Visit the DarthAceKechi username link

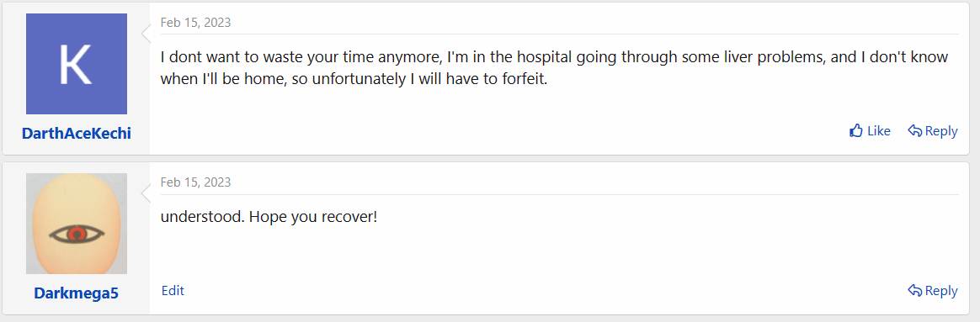pyautogui.click(x=77, y=133)
